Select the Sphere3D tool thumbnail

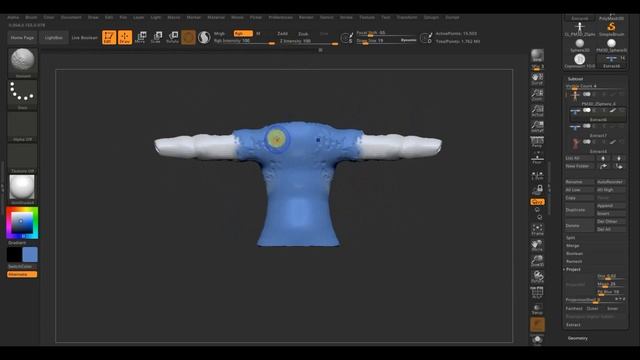pos(580,45)
